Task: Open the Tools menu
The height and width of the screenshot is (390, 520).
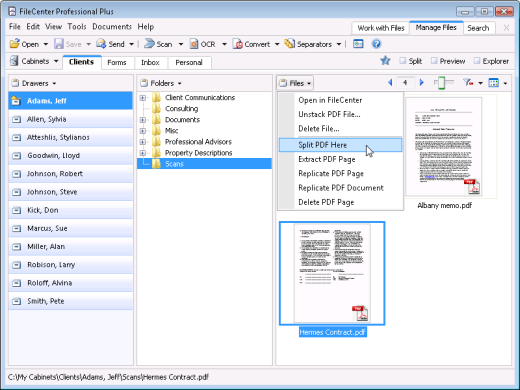Action: (77, 27)
